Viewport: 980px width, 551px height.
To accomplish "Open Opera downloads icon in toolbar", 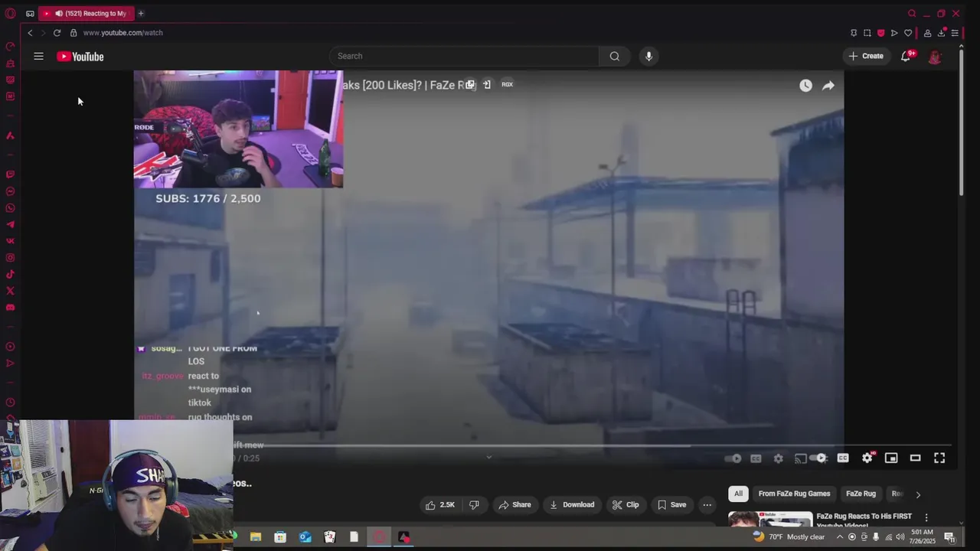I will tap(941, 33).
